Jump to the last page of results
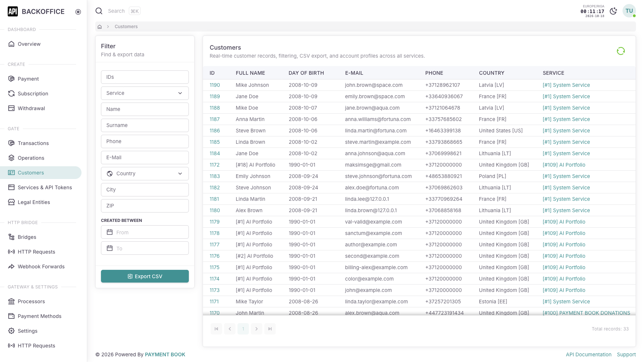644x362 pixels. [x=270, y=329]
